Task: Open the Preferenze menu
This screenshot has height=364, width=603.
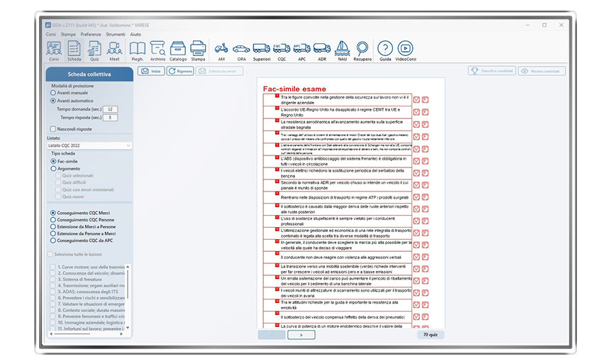Action: point(91,34)
